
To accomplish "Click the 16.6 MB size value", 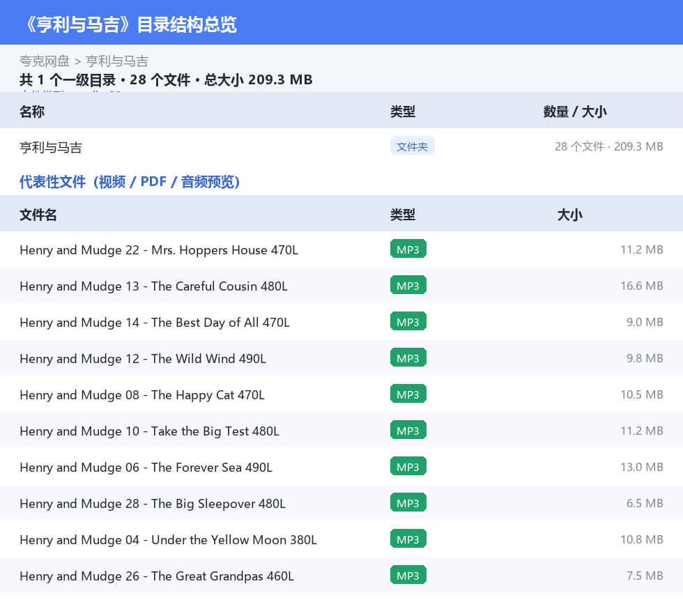I will click(642, 286).
